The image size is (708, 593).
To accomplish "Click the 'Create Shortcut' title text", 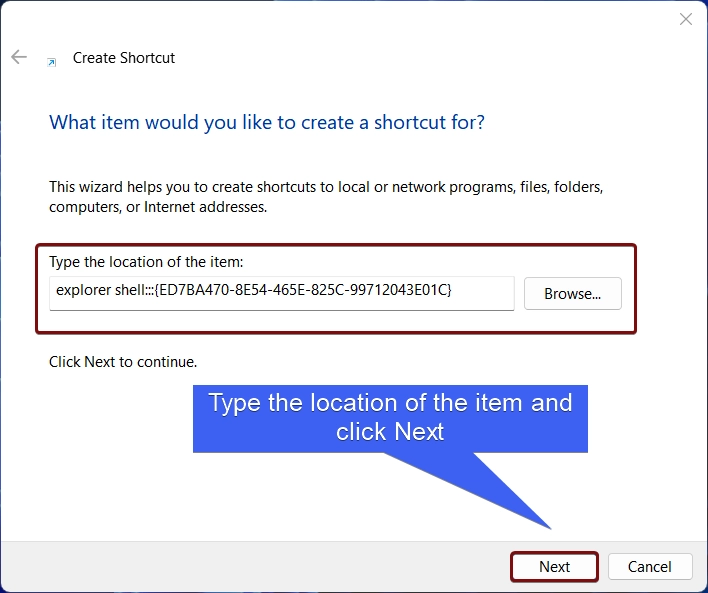I will pos(124,58).
